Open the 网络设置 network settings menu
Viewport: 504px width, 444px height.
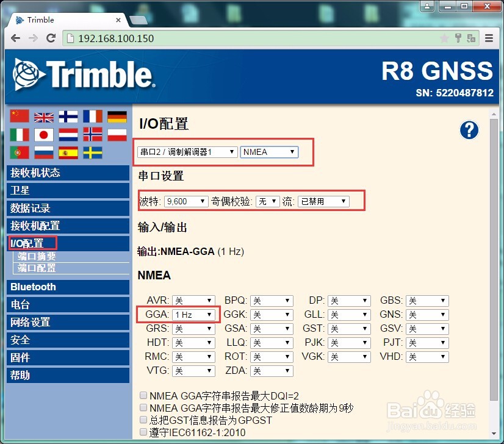(x=68, y=322)
